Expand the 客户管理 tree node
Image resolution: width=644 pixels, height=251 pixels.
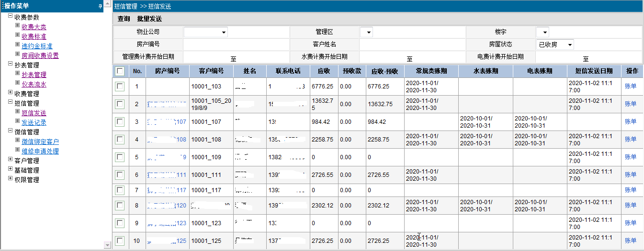click(x=11, y=160)
